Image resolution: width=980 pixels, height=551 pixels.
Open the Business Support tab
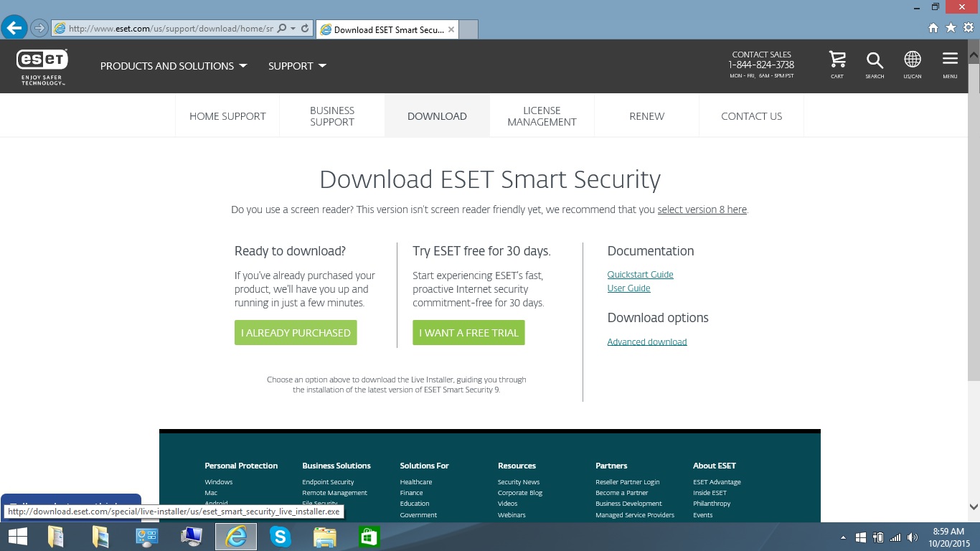332,116
